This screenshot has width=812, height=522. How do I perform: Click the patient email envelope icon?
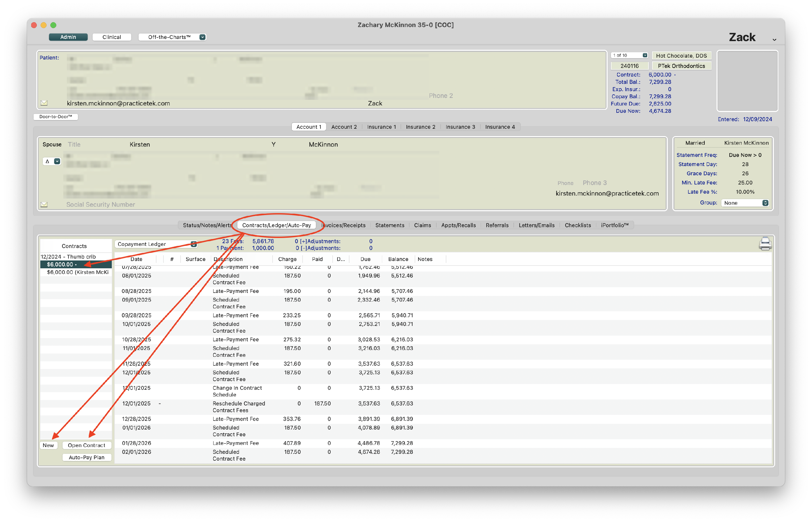(x=44, y=103)
